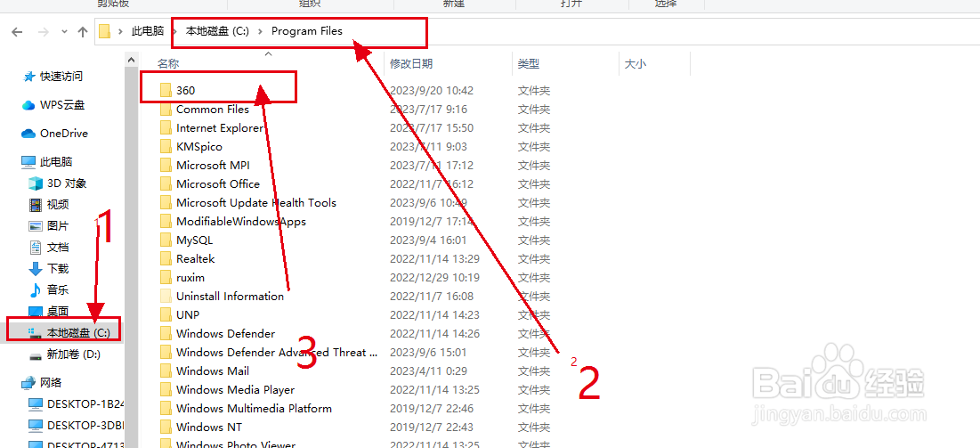Select 网络 in the navigation tree

pyautogui.click(x=51, y=382)
